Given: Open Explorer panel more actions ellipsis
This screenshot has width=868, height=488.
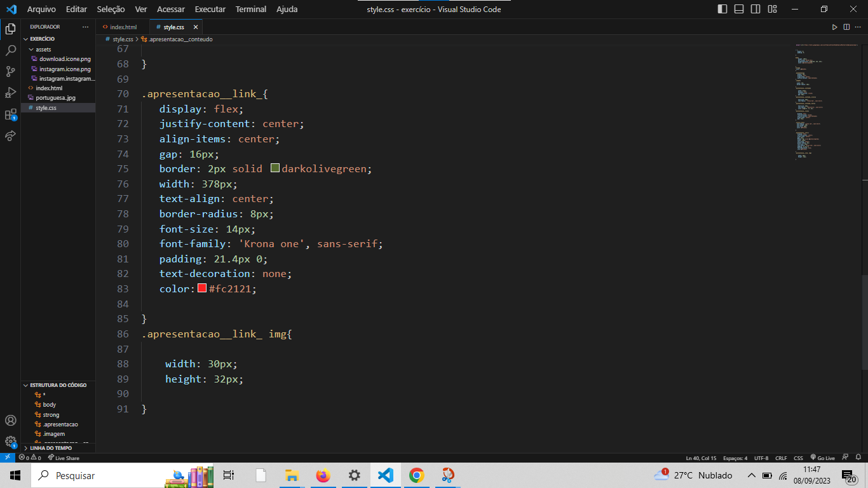Looking at the screenshot, I should [x=85, y=27].
